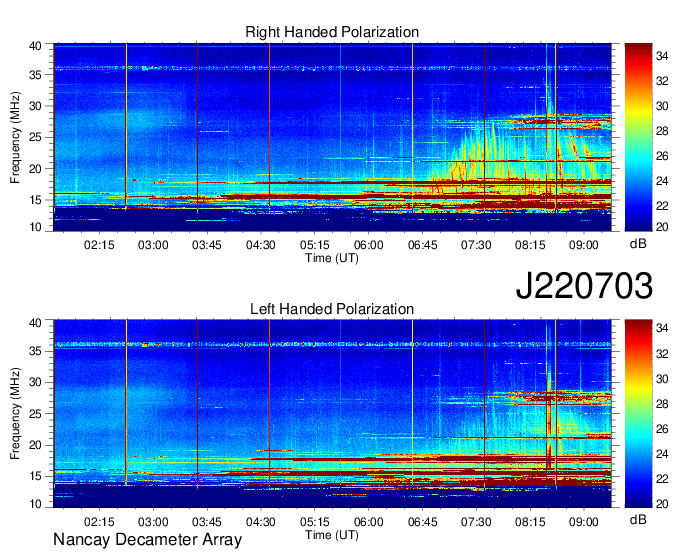Click the 26 value on bottom colorbar
The image size is (680, 552).
click(662, 429)
